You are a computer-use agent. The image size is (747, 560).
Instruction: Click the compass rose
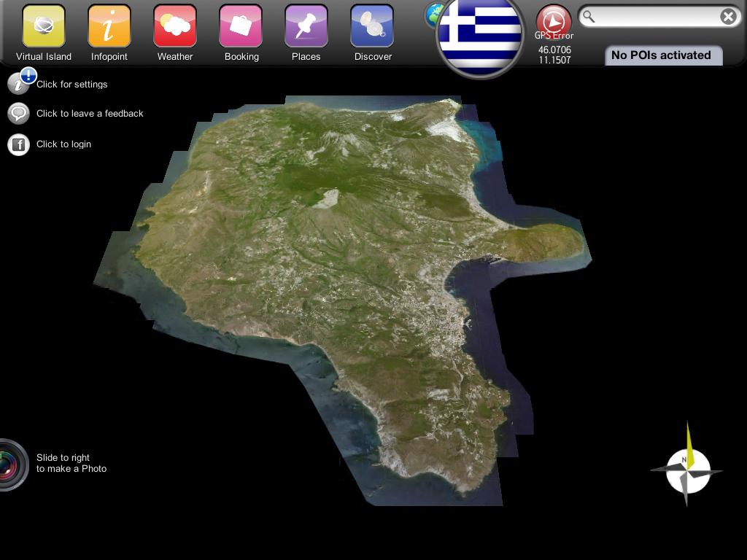(x=687, y=464)
